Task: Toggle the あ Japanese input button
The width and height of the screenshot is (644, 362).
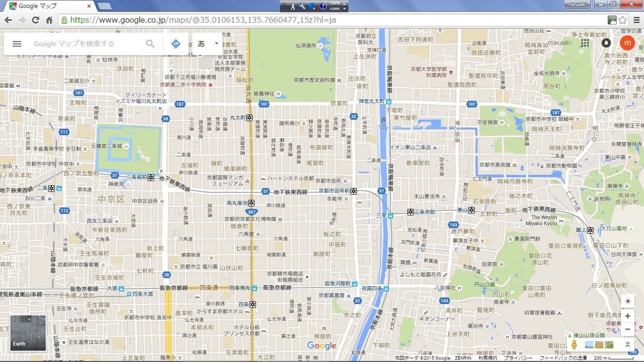Action: pos(201,44)
